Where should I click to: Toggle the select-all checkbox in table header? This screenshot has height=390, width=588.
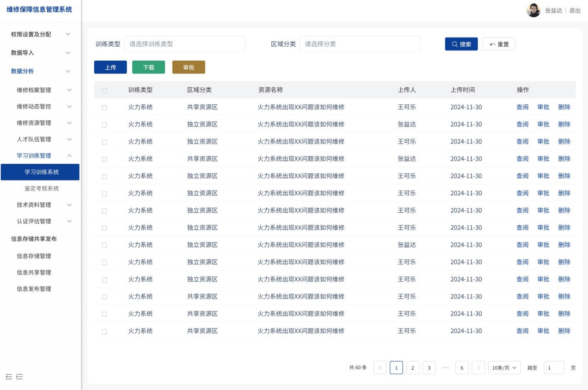coord(104,90)
